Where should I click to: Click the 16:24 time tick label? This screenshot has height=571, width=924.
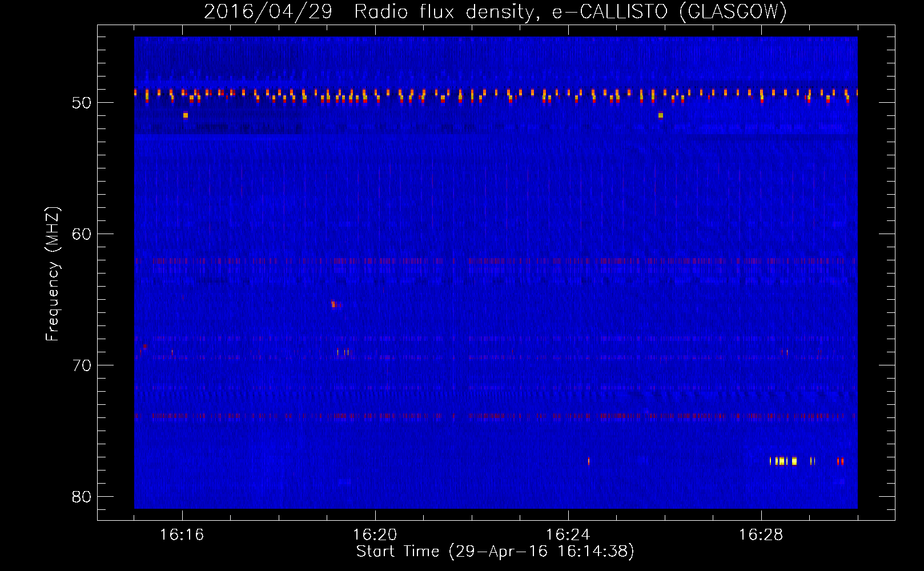568,535
